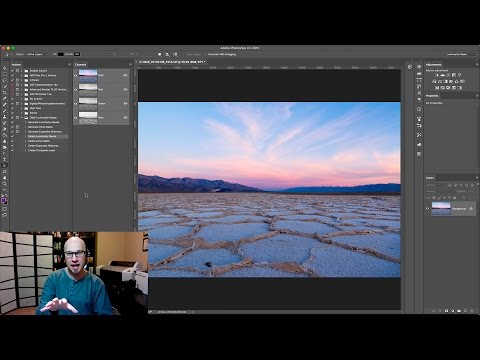Open path operations in the options bar
Screen dimensions: 480x360
(x=159, y=54)
